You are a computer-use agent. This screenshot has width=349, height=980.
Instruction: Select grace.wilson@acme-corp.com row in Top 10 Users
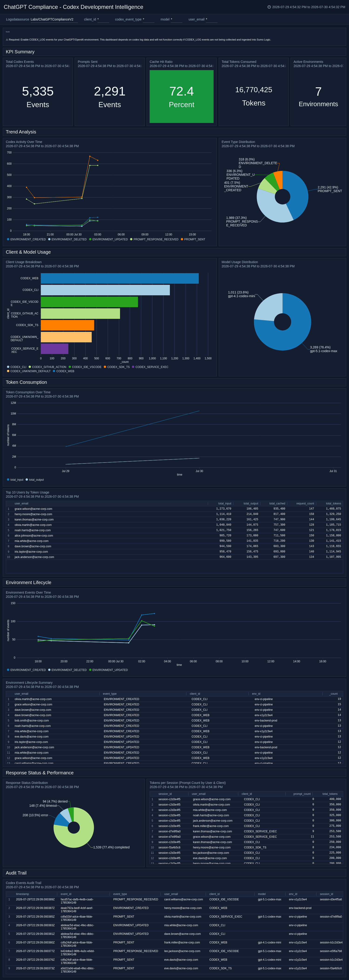(x=174, y=509)
